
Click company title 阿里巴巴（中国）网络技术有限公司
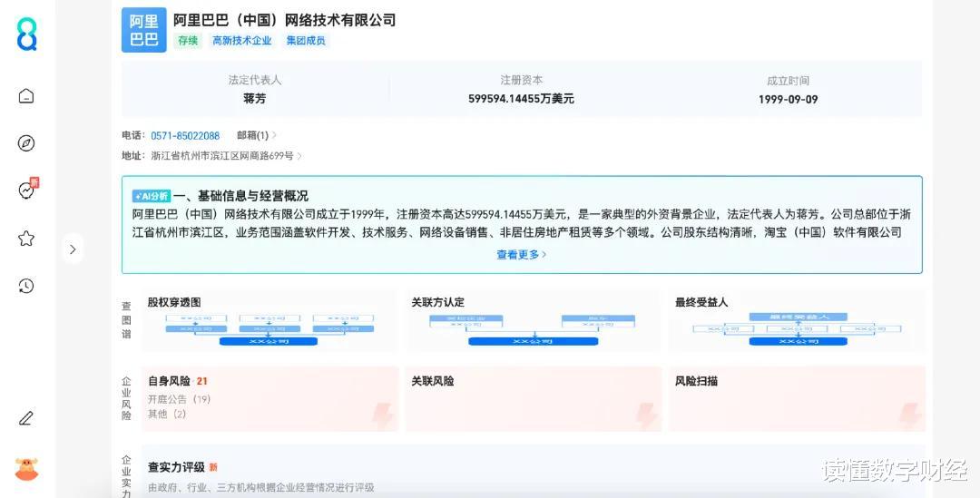coord(284,20)
